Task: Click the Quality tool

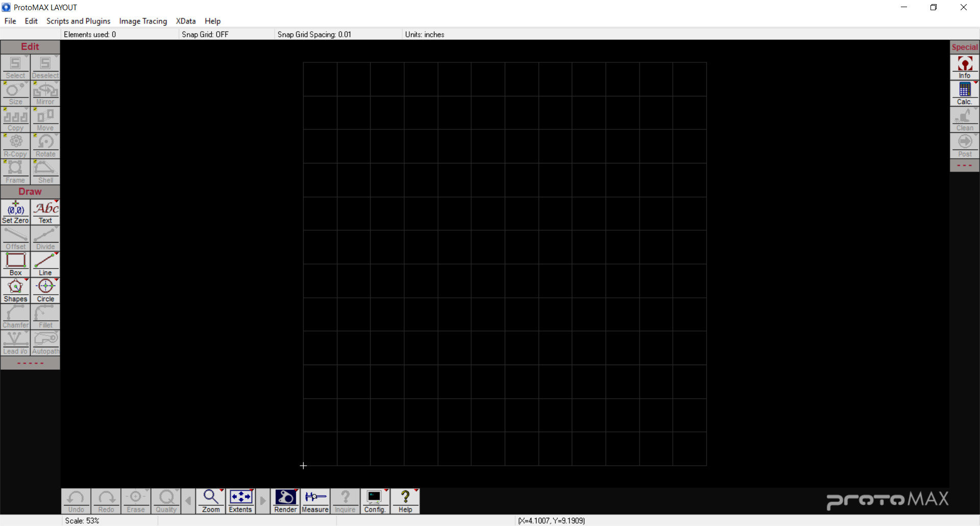Action: [166, 501]
